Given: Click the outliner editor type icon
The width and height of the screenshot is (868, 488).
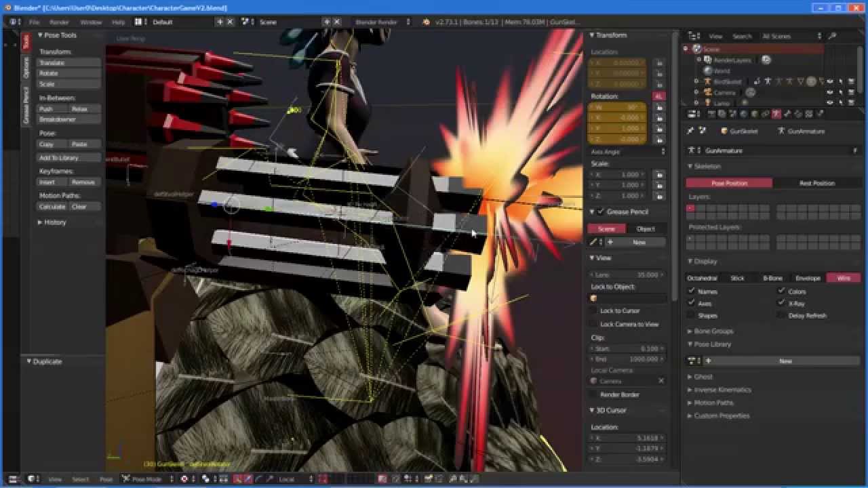Looking at the screenshot, I should (693, 36).
